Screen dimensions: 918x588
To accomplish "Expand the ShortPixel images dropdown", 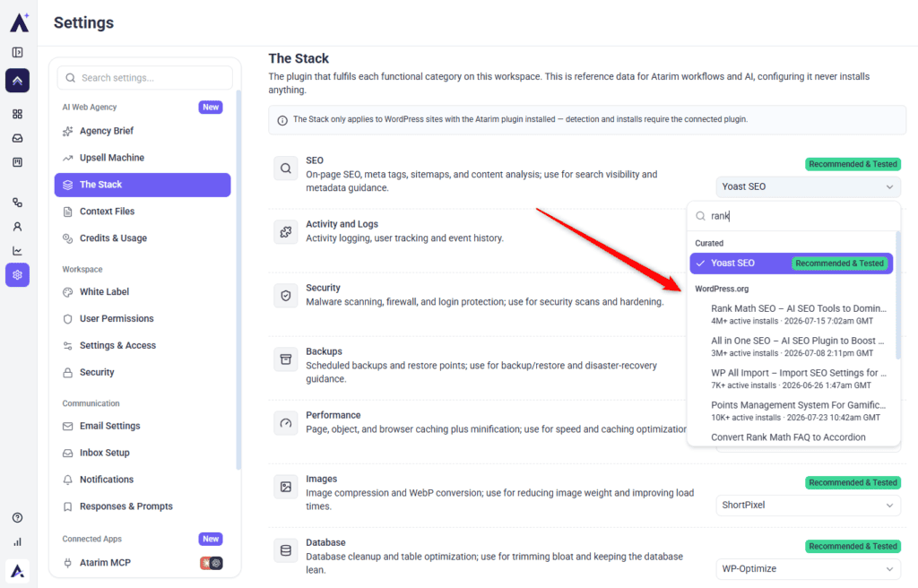I will pyautogui.click(x=808, y=505).
